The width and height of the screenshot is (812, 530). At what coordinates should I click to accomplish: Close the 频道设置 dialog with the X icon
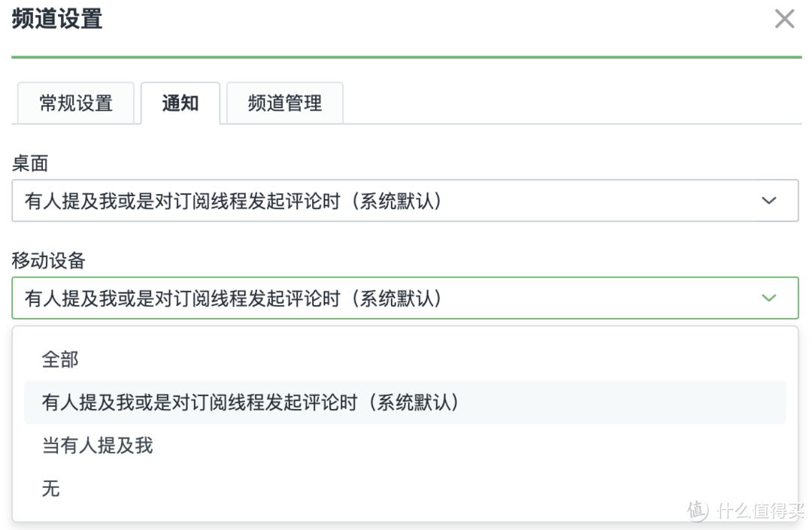pos(784,19)
